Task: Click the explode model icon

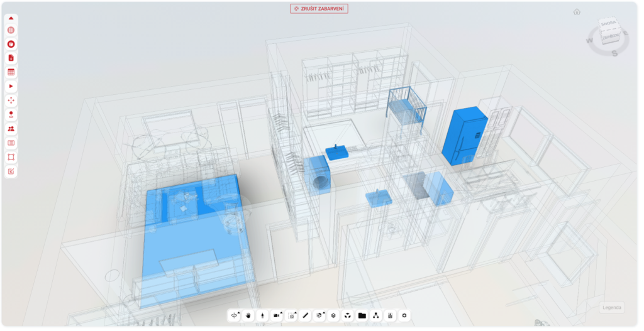Action: pos(348,316)
